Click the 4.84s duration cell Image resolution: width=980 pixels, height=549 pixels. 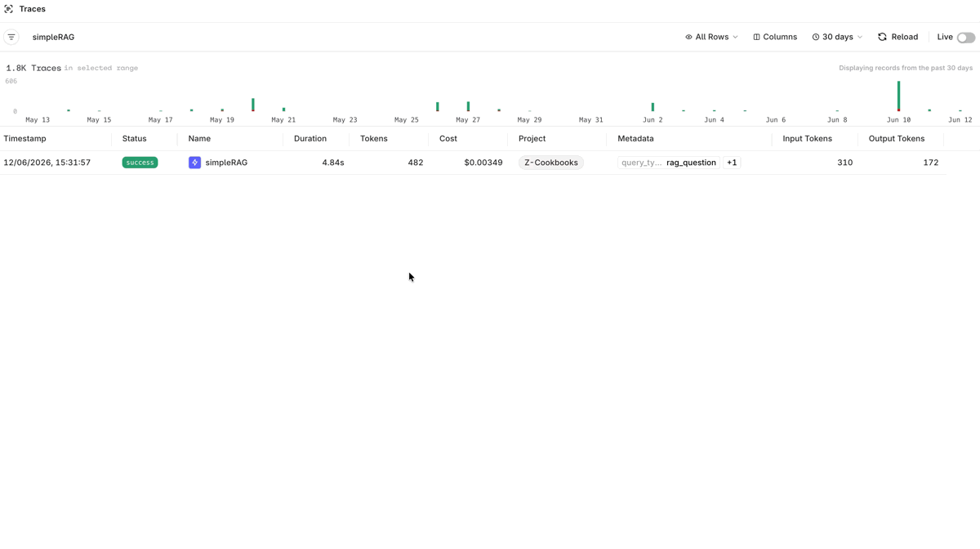click(x=333, y=163)
